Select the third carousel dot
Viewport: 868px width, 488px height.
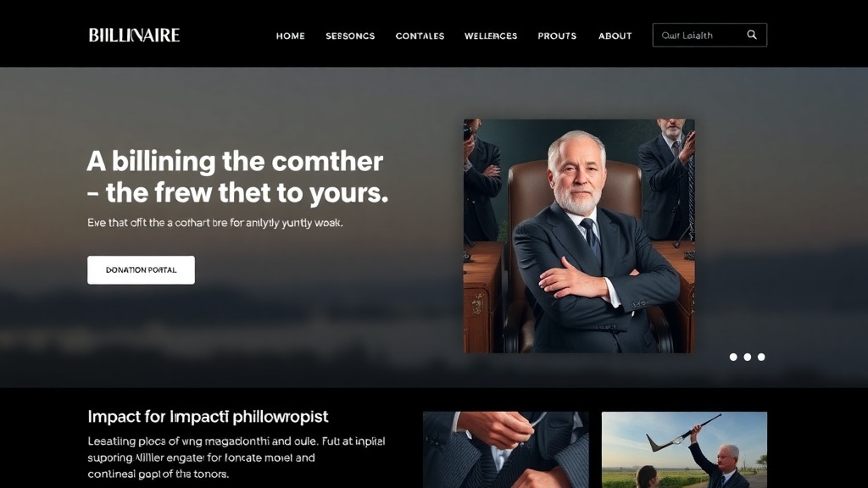(x=761, y=357)
